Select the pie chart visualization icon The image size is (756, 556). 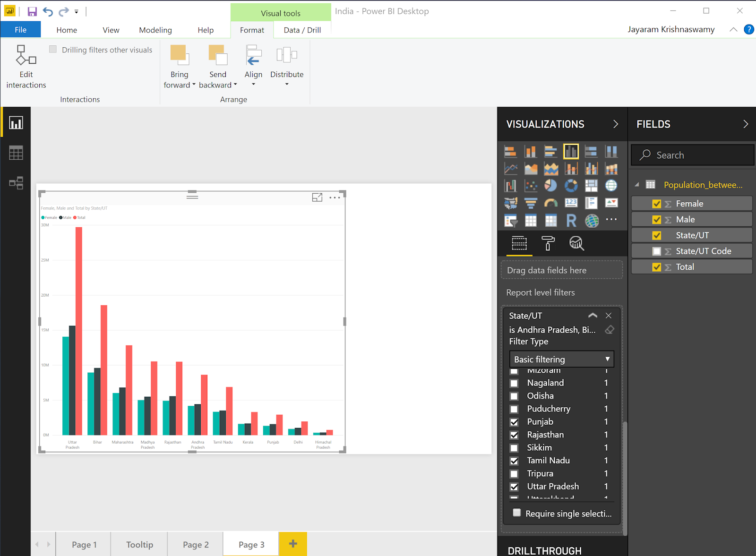point(551,185)
